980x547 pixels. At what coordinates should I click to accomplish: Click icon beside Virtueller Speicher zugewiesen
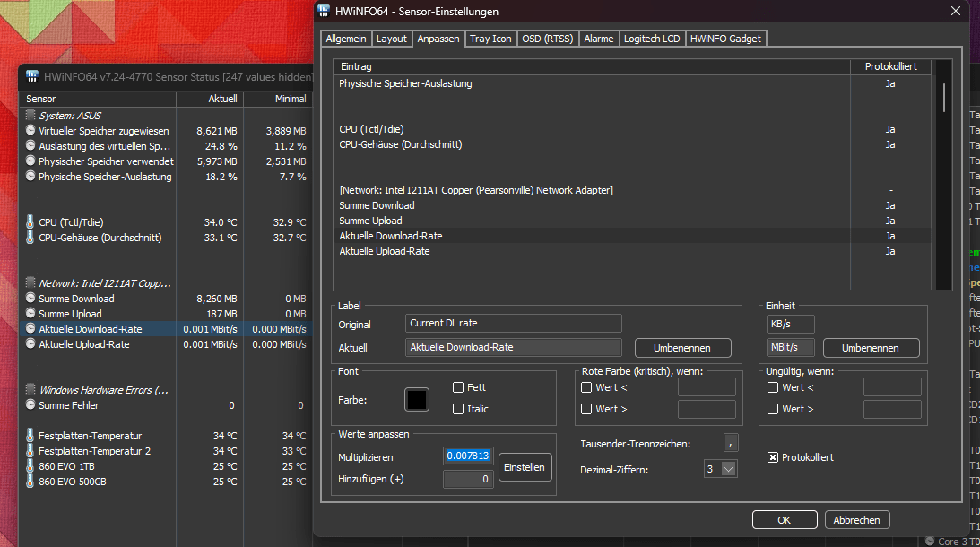coord(30,130)
